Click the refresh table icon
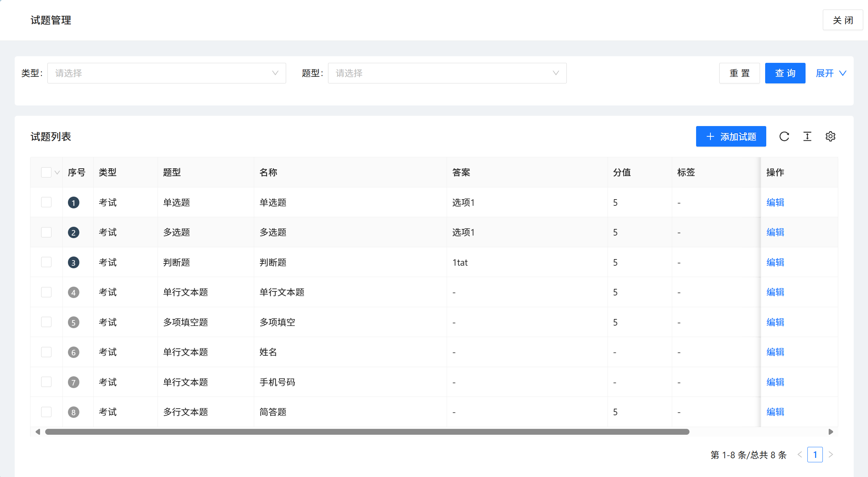868x477 pixels. (x=784, y=136)
